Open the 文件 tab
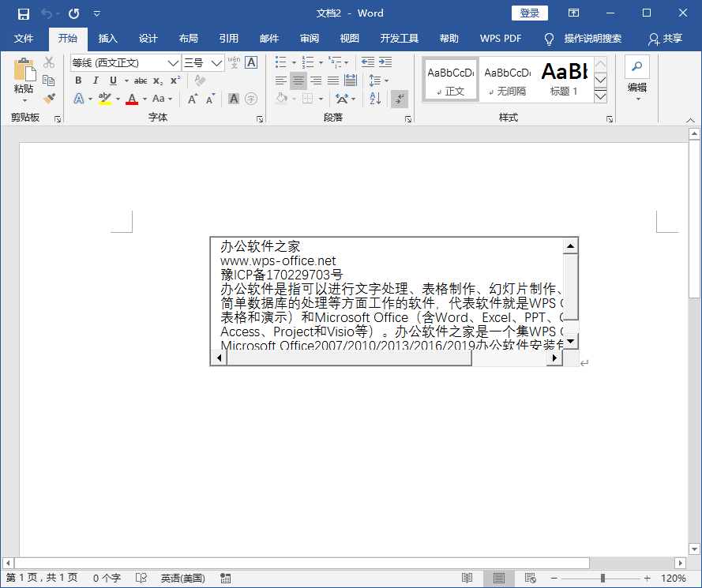The width and height of the screenshot is (702, 588). point(23,39)
